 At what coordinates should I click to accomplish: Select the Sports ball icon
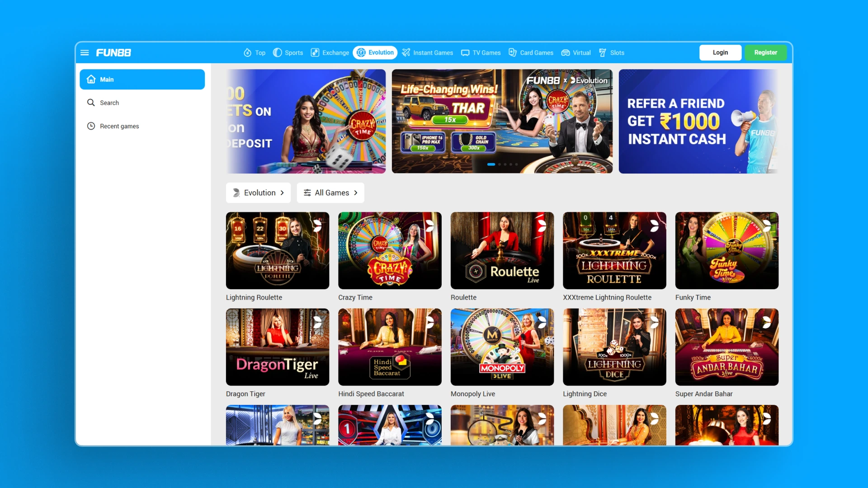(x=278, y=53)
